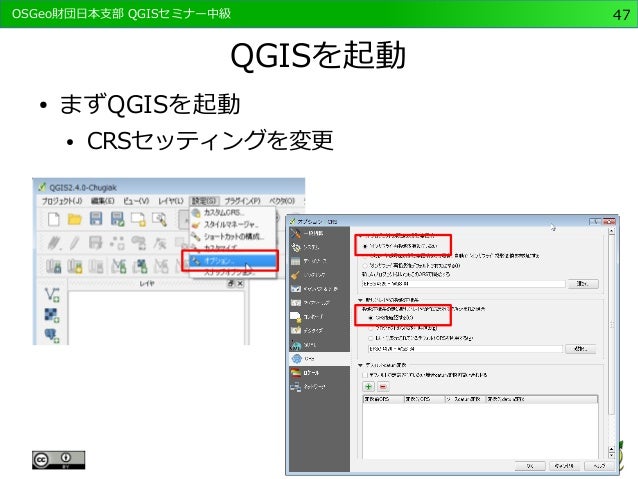
Task: Select ロケール Locale page in Options sidebar
Action: point(319,373)
